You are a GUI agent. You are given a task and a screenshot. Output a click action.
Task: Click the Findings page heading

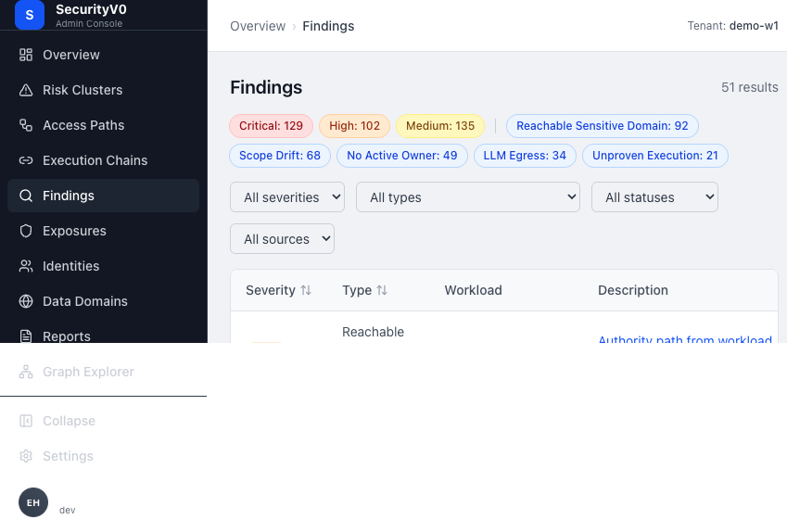pos(266,87)
